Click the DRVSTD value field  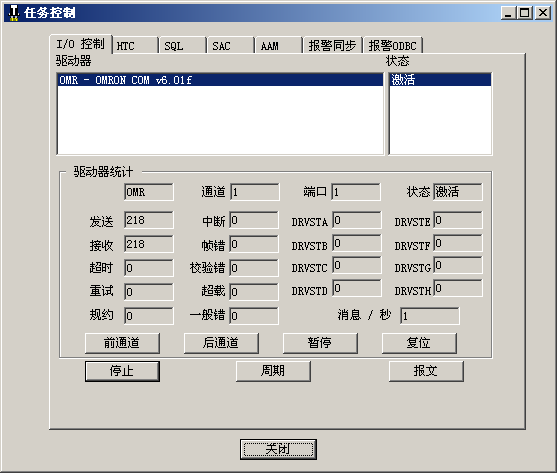(357, 288)
